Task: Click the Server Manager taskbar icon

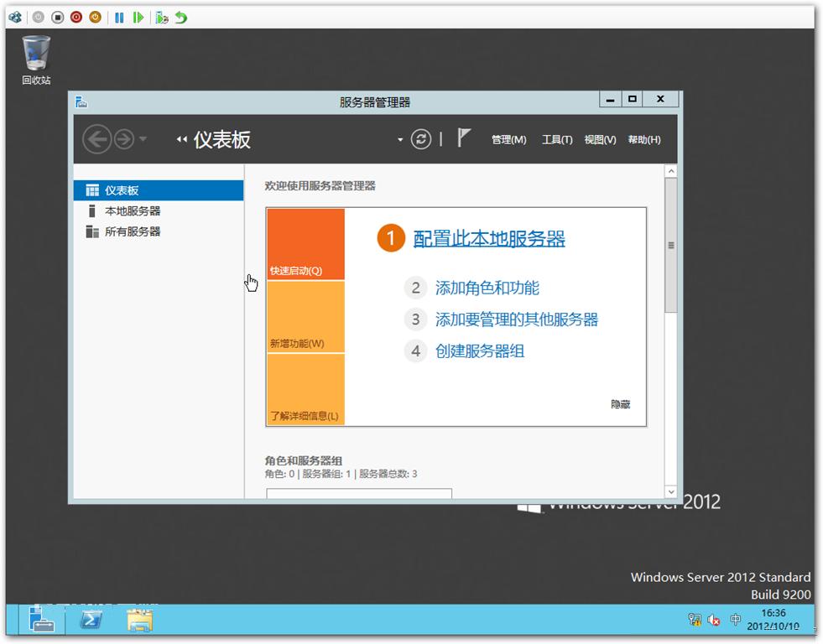Action: [41, 621]
